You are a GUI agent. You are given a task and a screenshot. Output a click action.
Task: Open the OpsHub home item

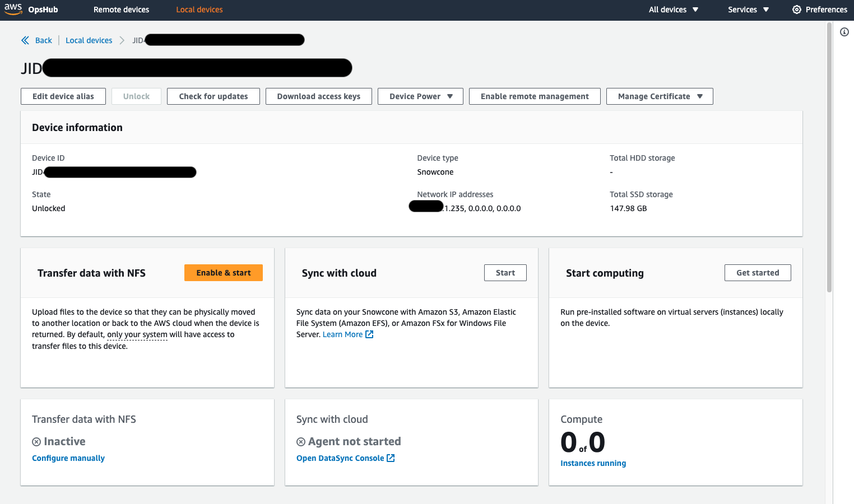point(43,10)
